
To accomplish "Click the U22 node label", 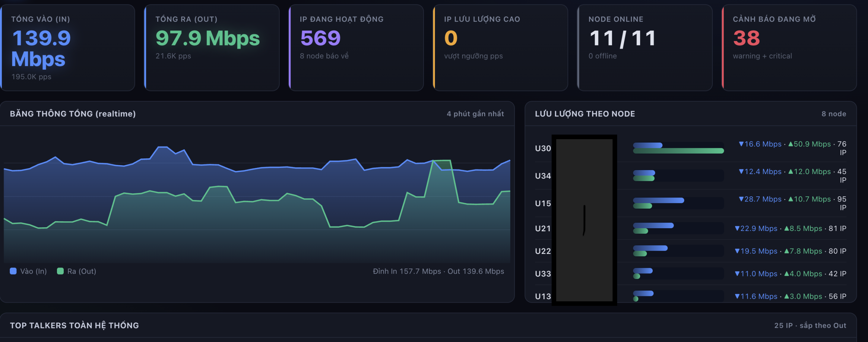I will 543,251.
